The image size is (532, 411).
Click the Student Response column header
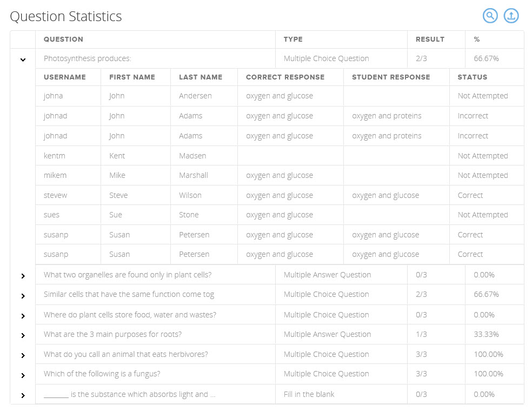pyautogui.click(x=391, y=77)
